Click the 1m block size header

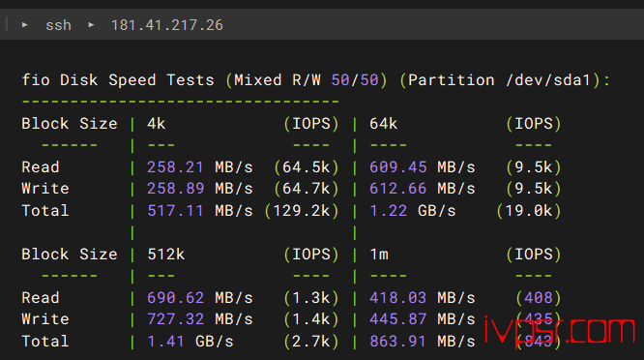(x=379, y=255)
